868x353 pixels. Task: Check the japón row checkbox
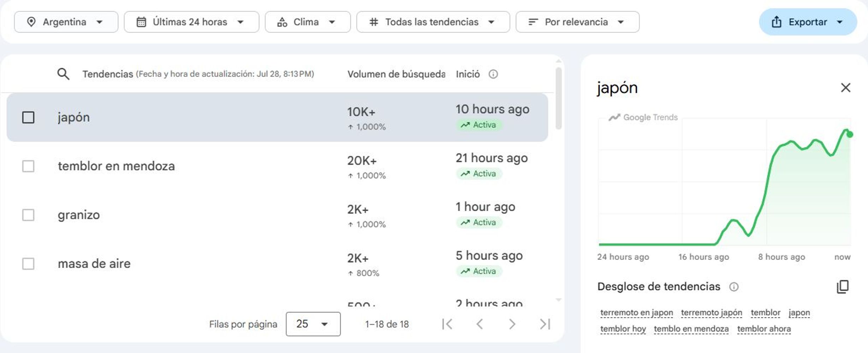click(x=28, y=118)
